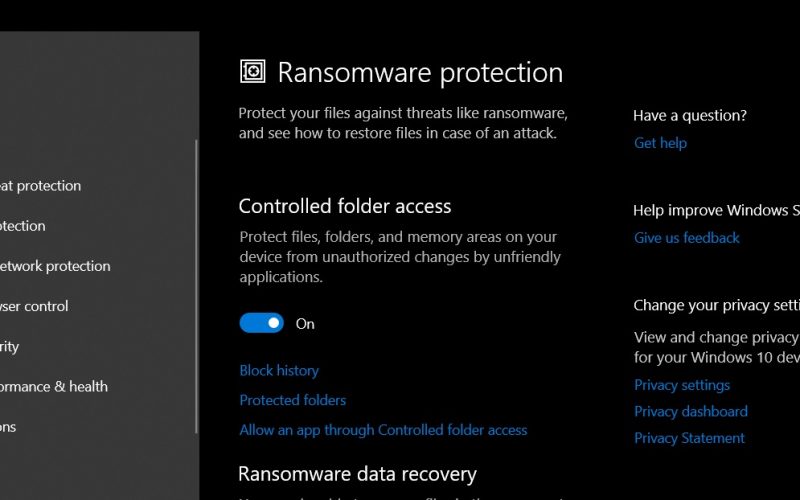Open the Privacy dashboard link
Screen dimensions: 800x500
coord(691,412)
